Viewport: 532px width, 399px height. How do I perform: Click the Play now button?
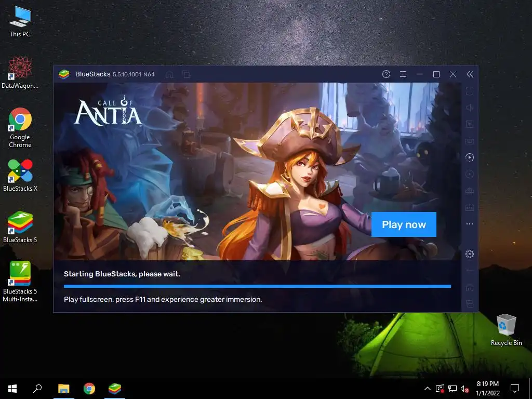coord(404,224)
